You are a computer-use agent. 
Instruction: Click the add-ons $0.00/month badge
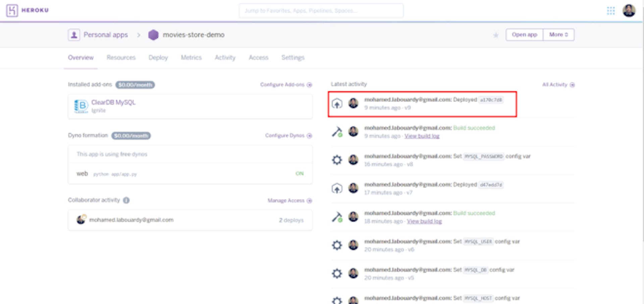coord(135,85)
